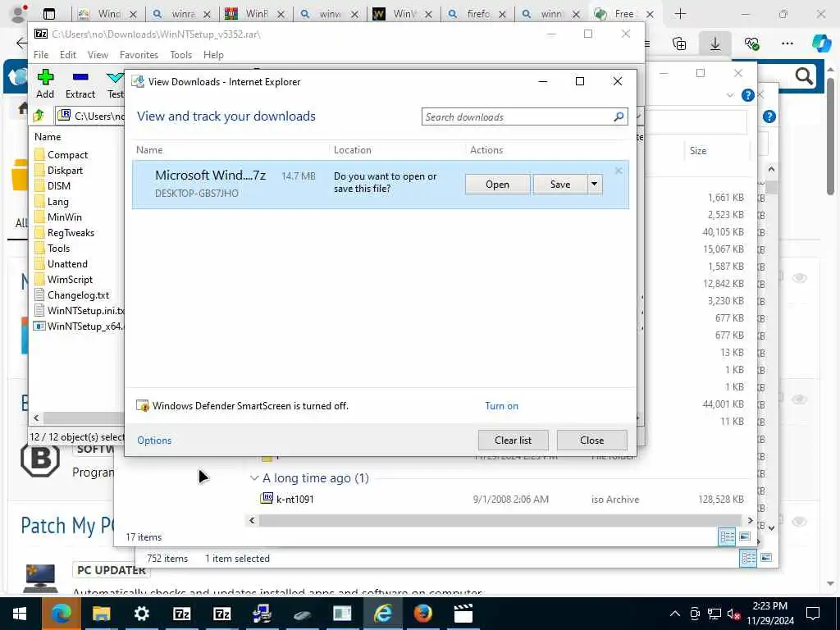Open the Options link in View Downloads
The height and width of the screenshot is (630, 840).
tap(154, 441)
